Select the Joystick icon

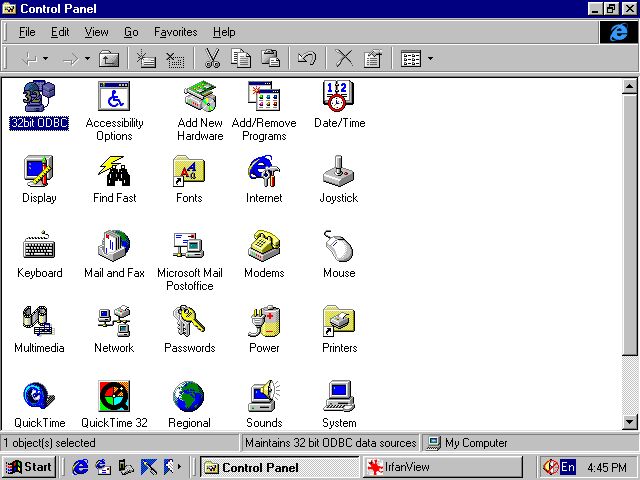coord(338,180)
